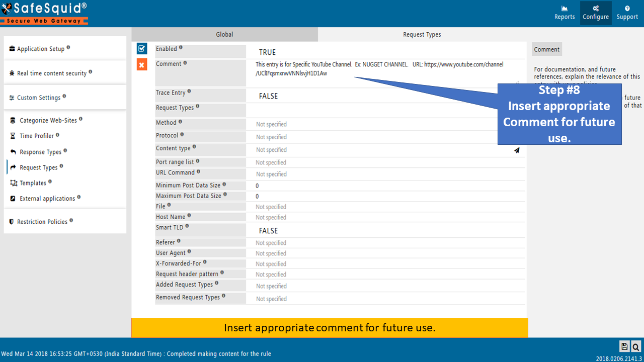
Task: Click the save configuration floppy icon
Action: [624, 346]
